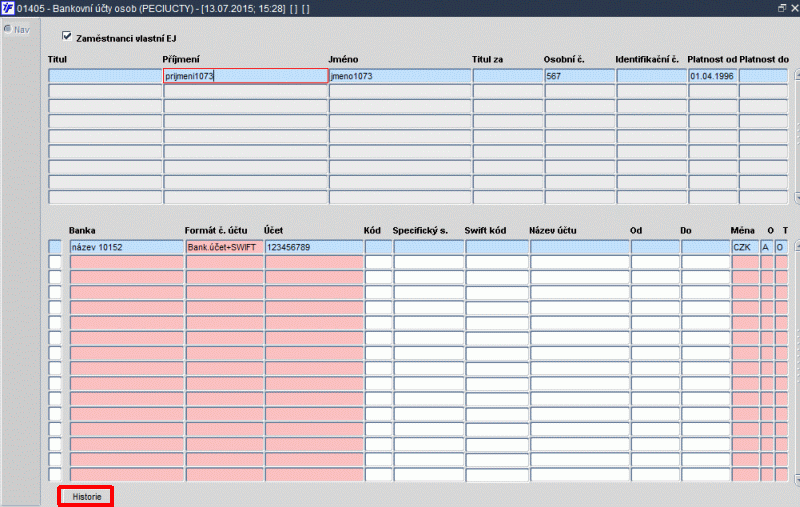Focus the Kód field in the název 10152 row
The image size is (800, 507).
point(378,247)
